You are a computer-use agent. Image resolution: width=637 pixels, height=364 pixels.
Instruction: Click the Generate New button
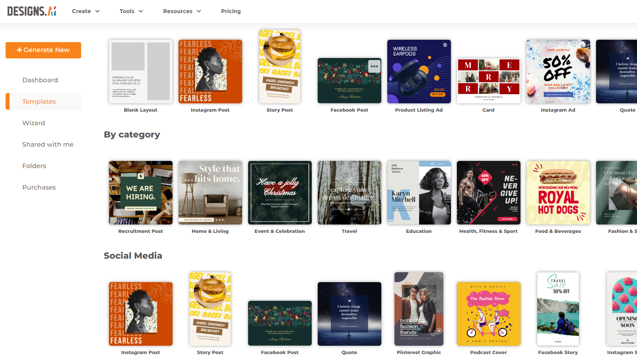43,50
